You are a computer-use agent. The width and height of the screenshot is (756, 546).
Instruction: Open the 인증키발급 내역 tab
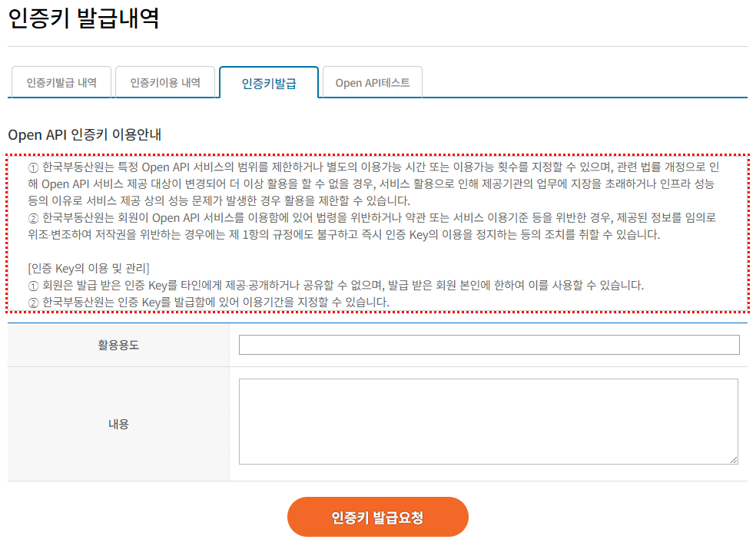(x=61, y=82)
